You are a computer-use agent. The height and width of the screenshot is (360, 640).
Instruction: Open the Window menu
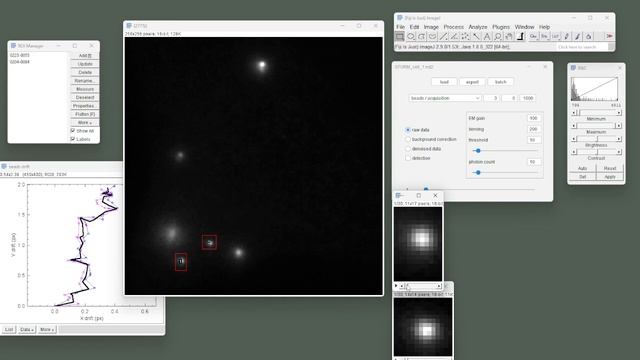pos(524,27)
